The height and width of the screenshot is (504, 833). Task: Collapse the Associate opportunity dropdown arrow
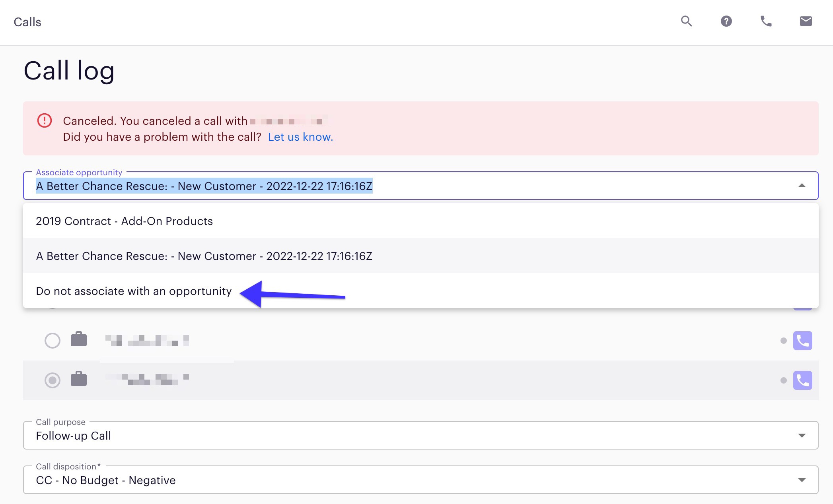pyautogui.click(x=802, y=186)
